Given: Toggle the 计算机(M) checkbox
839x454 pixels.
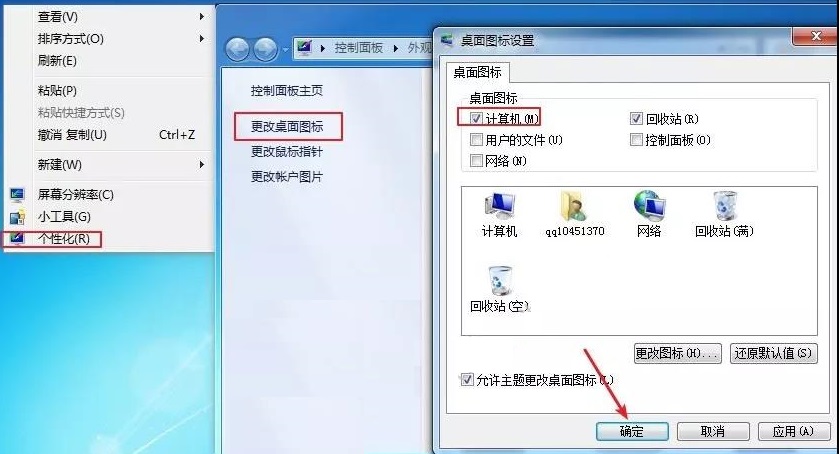Looking at the screenshot, I should coord(476,118).
